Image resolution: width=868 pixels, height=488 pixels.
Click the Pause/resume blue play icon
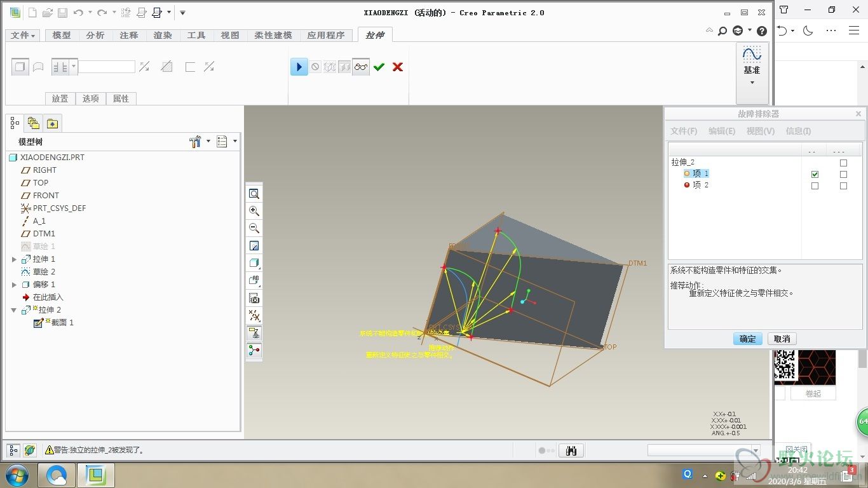(299, 67)
